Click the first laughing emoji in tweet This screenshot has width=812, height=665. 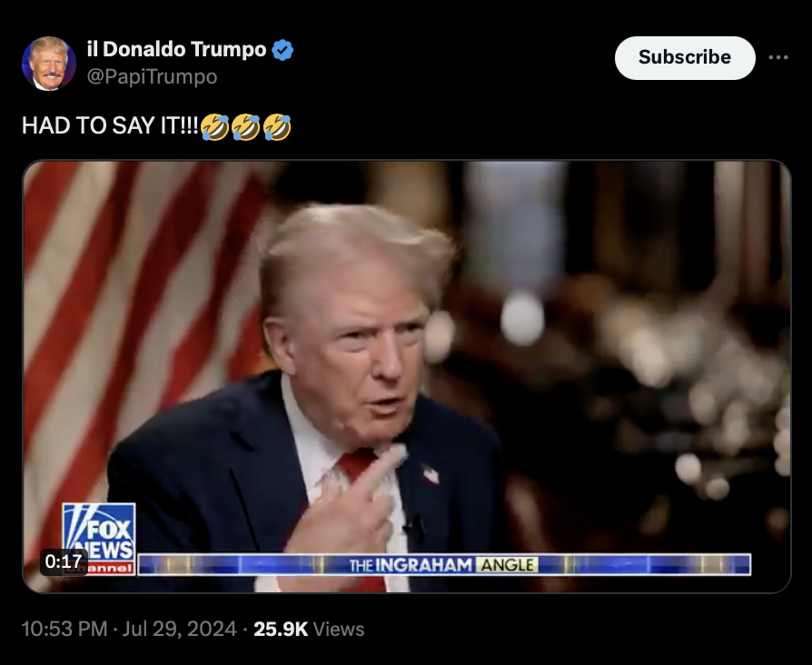click(214, 127)
